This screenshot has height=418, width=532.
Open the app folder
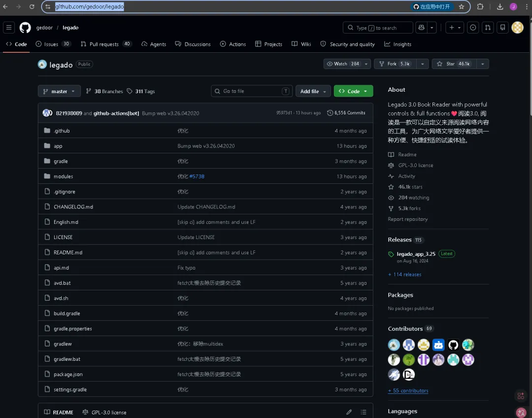tap(58, 146)
